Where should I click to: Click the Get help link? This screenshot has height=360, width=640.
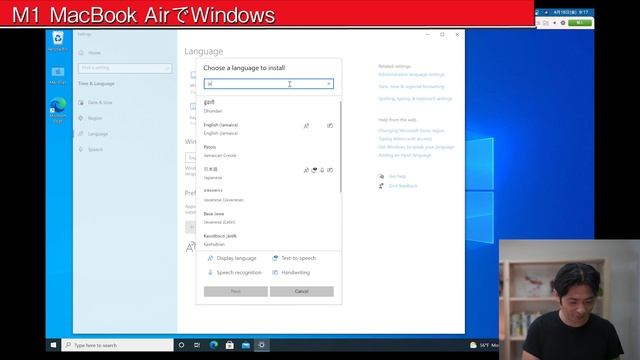coord(397,176)
